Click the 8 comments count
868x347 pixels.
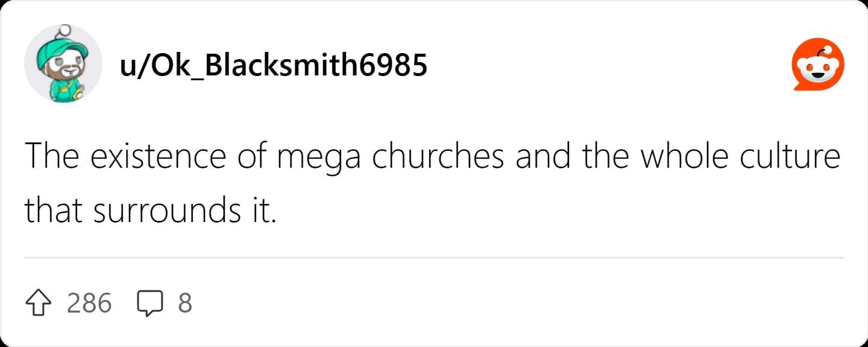coord(184,302)
